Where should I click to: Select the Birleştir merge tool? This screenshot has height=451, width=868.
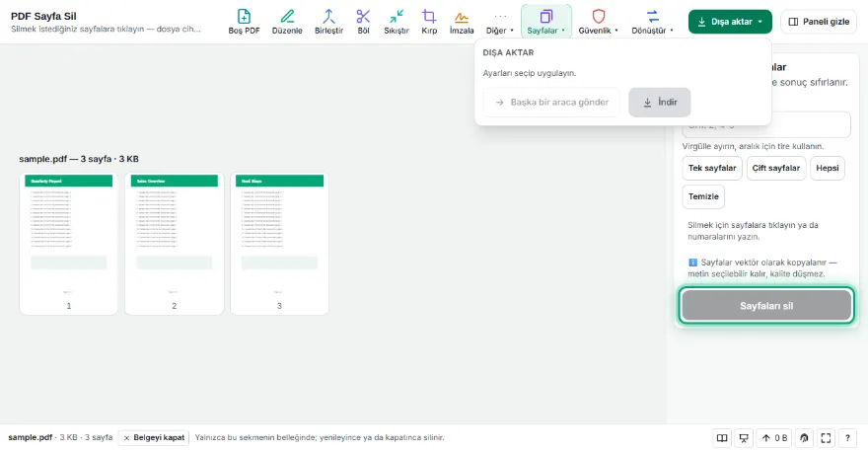pyautogui.click(x=328, y=22)
